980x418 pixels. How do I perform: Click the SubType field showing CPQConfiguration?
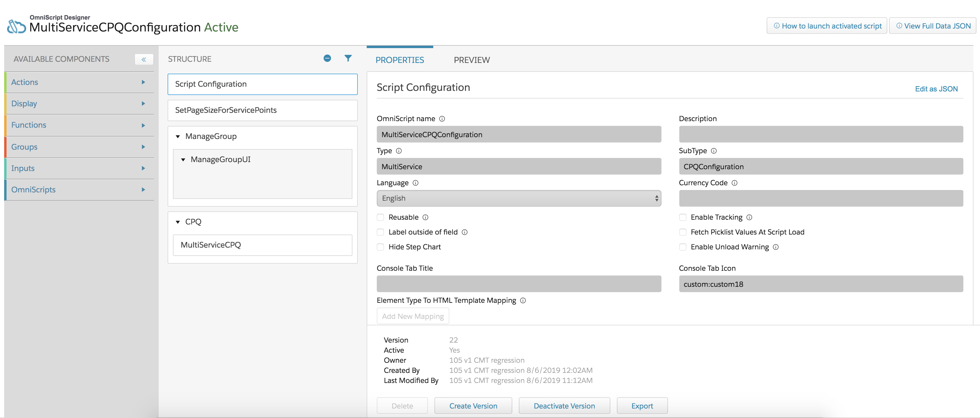pyautogui.click(x=821, y=167)
